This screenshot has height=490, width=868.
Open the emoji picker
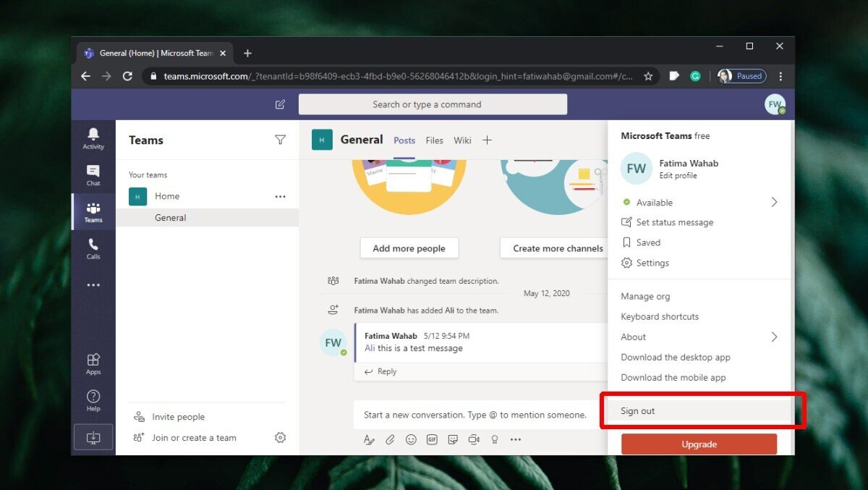tap(411, 439)
